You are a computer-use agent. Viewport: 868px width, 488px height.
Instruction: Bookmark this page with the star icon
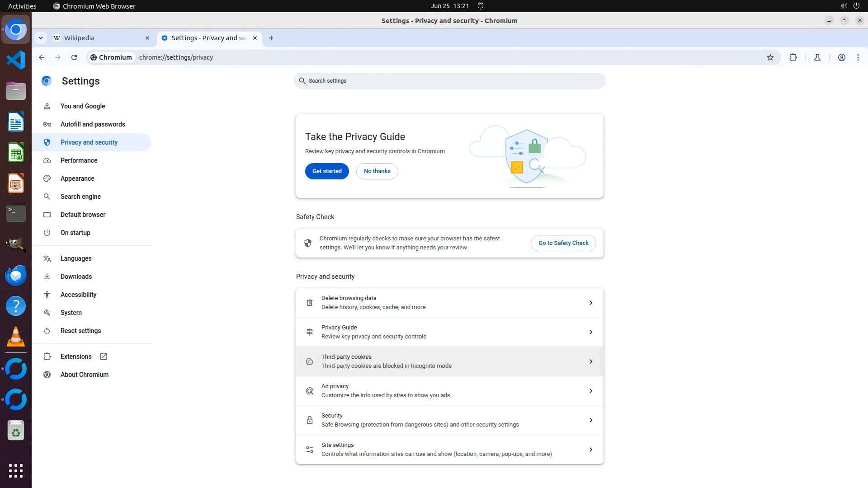770,57
